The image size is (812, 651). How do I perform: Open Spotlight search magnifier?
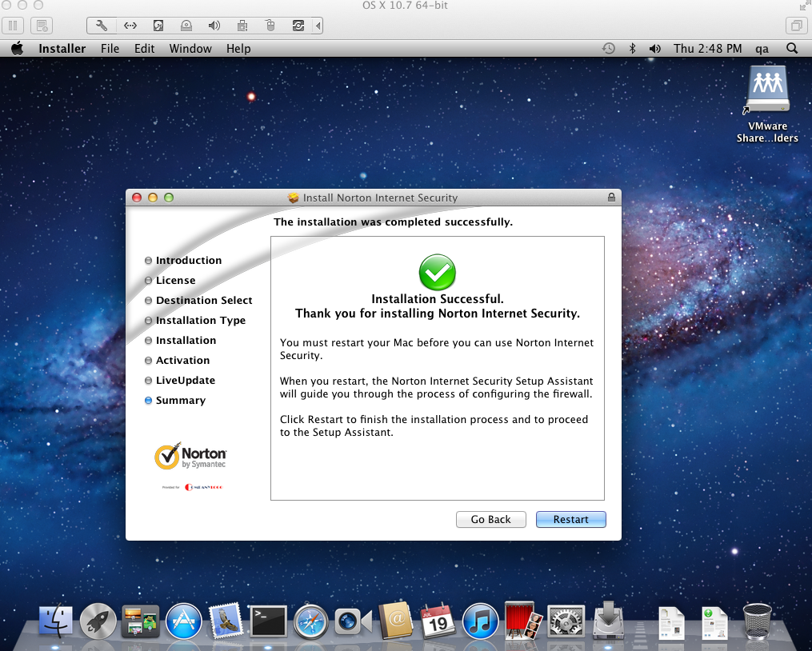coord(792,49)
